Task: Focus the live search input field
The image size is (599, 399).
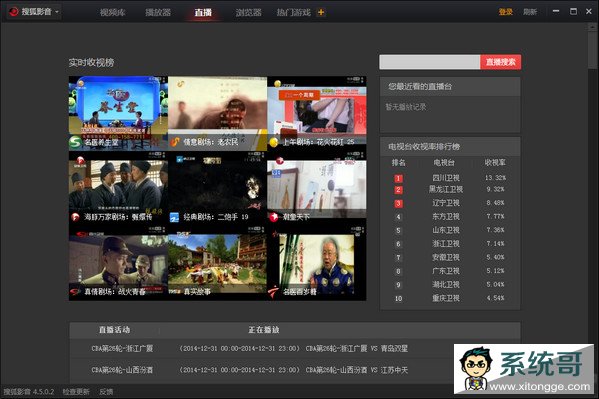Action: (x=429, y=62)
